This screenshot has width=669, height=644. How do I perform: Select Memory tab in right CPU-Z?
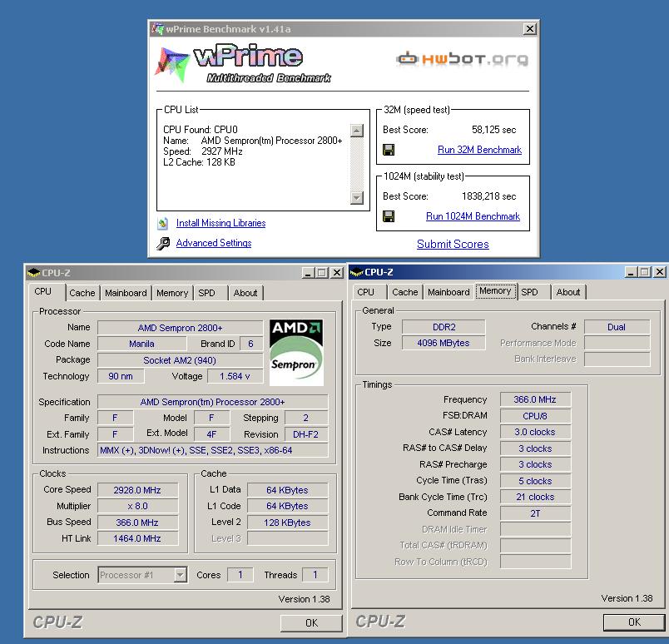(x=495, y=291)
